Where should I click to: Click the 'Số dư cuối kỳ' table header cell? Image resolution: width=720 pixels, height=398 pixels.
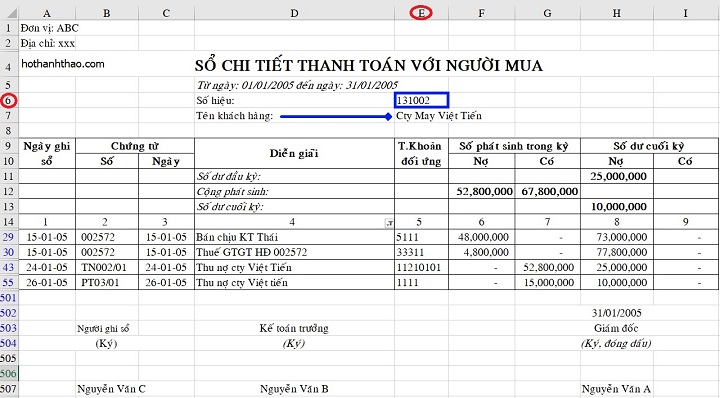point(649,146)
